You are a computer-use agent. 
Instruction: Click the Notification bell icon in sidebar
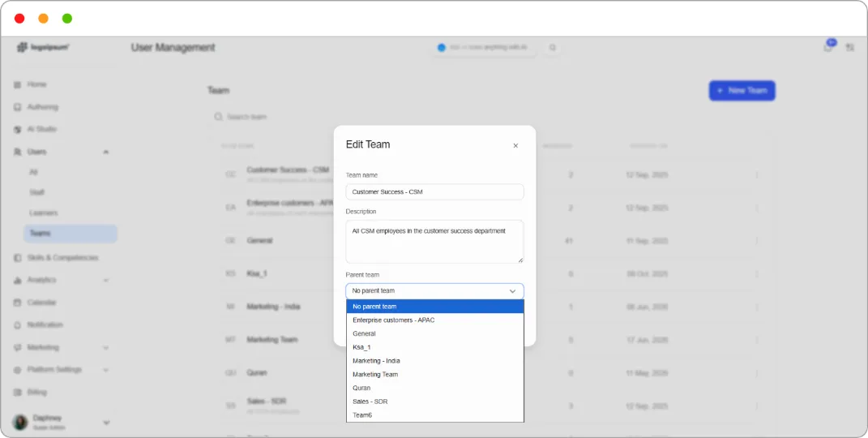click(17, 325)
